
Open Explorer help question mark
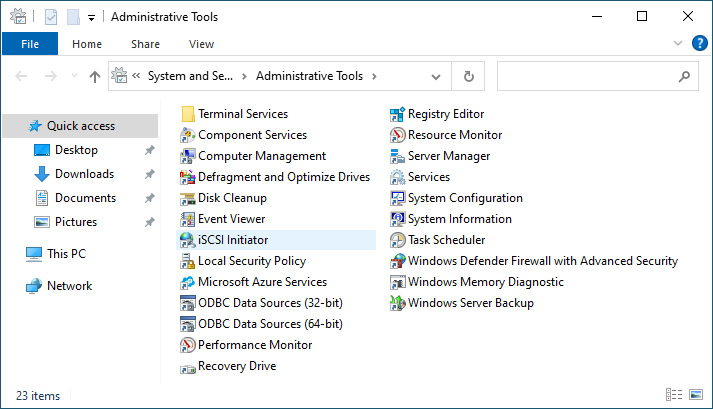pyautogui.click(x=699, y=43)
